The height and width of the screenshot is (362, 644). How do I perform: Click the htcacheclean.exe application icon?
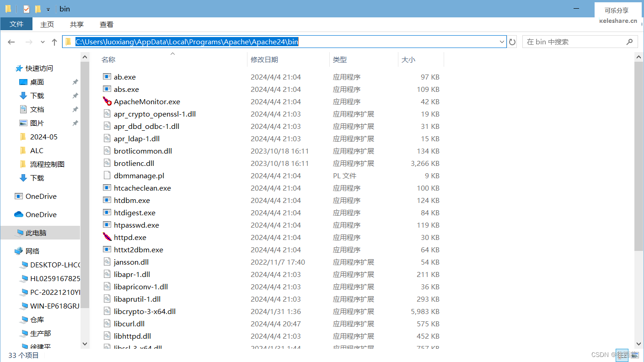point(107,188)
